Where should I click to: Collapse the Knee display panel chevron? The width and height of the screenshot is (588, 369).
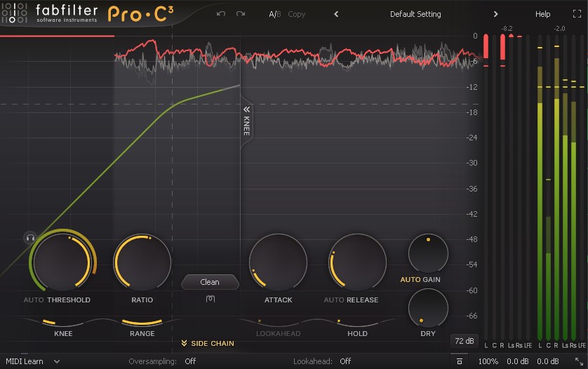[x=246, y=109]
